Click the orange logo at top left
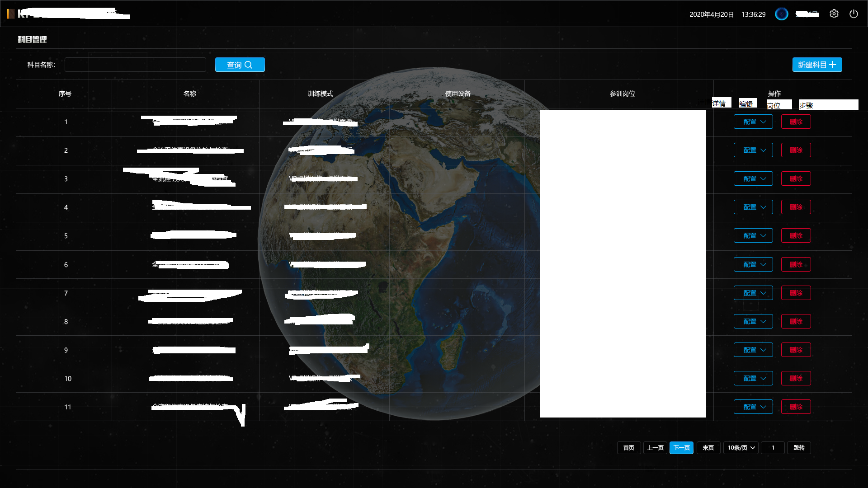 11,14
